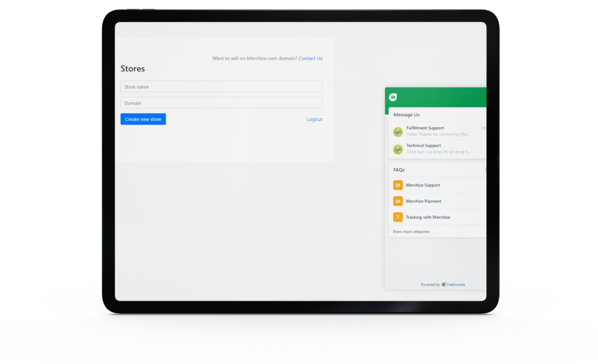Open the Merchize Payment FAQ category

pyautogui.click(x=437, y=201)
